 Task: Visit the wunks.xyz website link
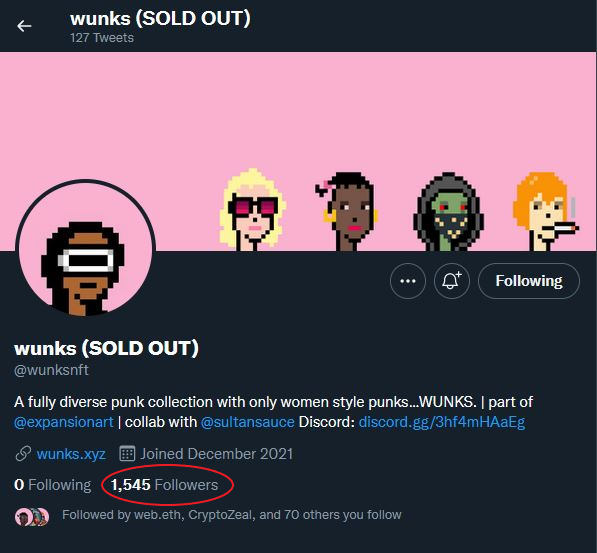pos(71,454)
